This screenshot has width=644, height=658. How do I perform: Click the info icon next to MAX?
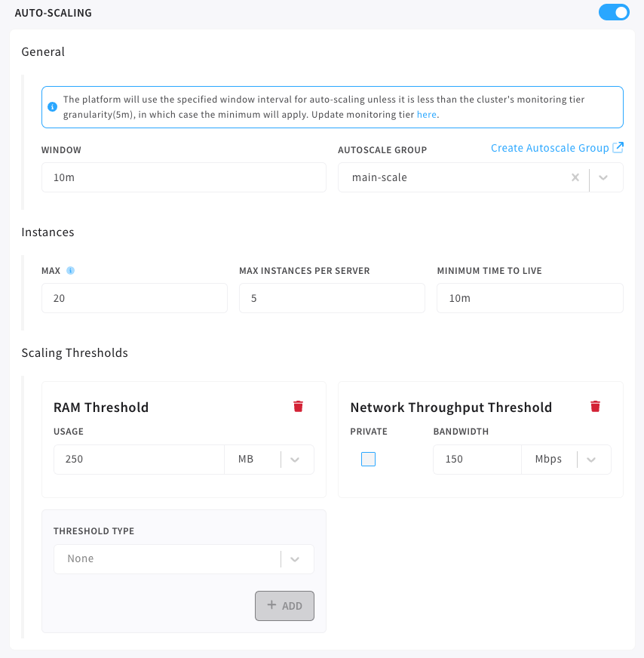70,270
